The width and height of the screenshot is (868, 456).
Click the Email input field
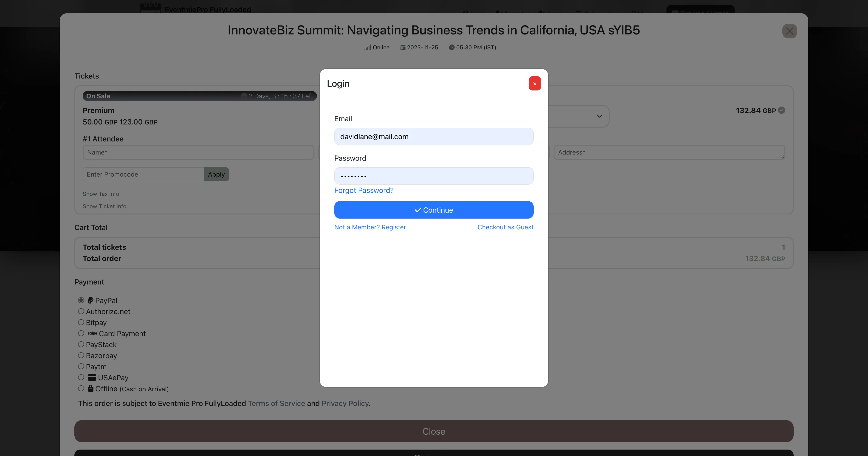(x=434, y=136)
